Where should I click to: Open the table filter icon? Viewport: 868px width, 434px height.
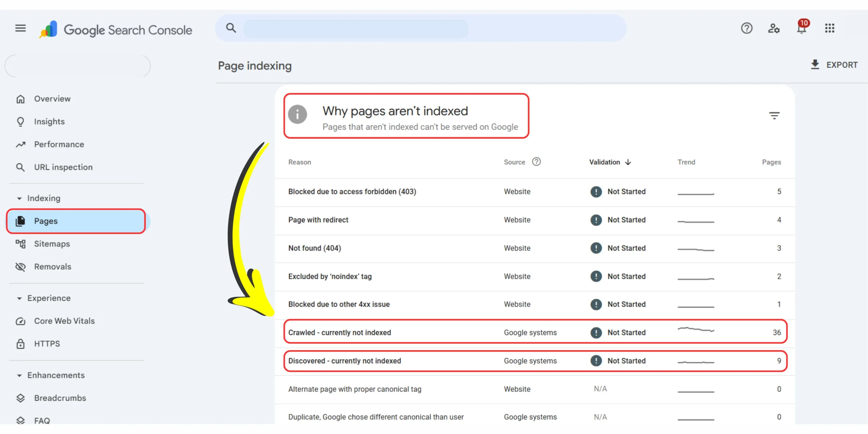tap(774, 116)
